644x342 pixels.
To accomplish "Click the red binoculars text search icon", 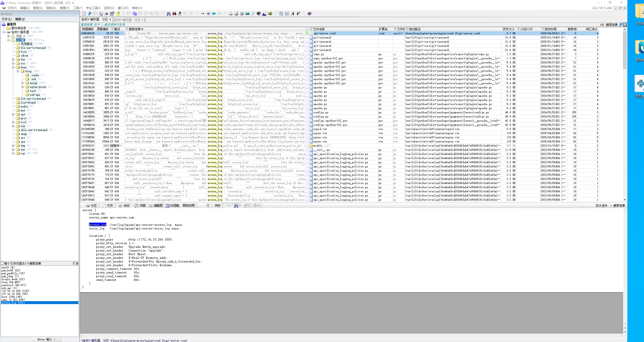I will (174, 14).
